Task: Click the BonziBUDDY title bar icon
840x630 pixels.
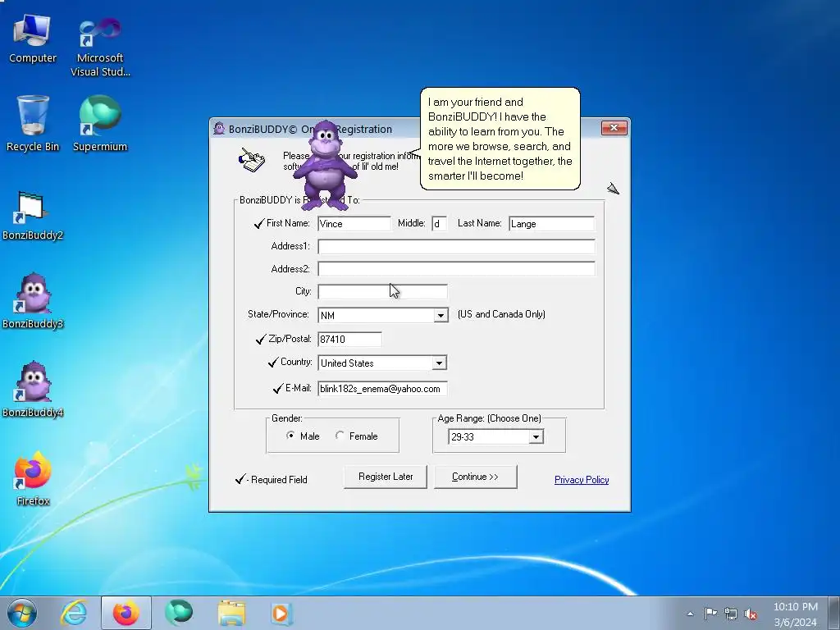Action: click(219, 129)
